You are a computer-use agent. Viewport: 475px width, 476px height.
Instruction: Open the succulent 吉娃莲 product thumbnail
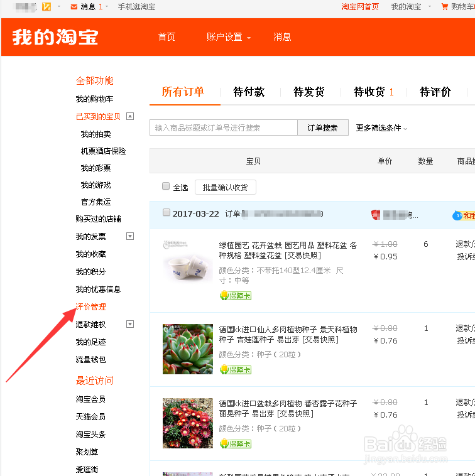click(x=188, y=349)
